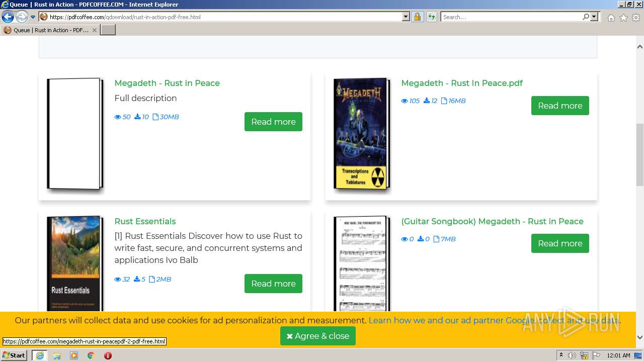Screen dimensions: 644x362
Task: Click file icon showing 16MB
Action: (444, 101)
